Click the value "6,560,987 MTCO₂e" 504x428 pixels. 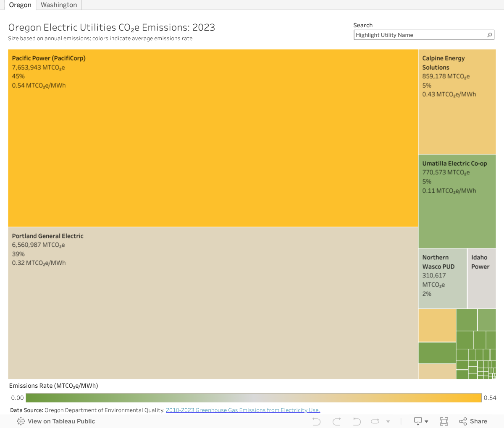pos(38,245)
